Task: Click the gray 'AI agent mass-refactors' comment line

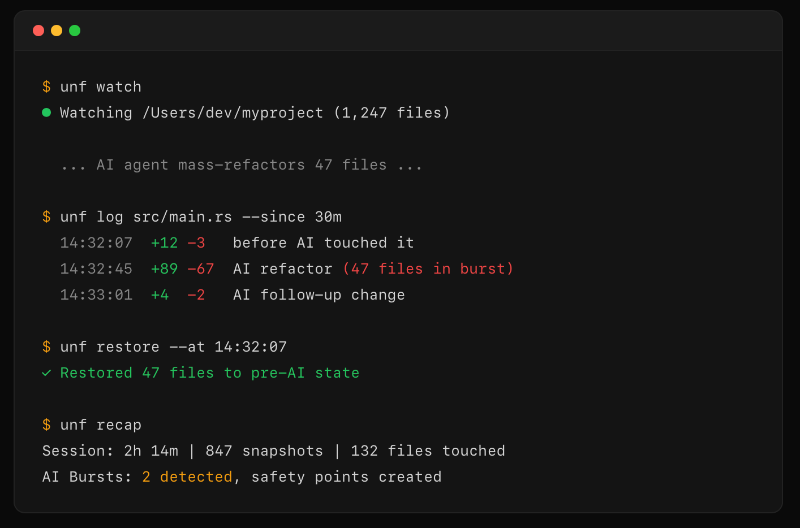Action: pos(241,165)
